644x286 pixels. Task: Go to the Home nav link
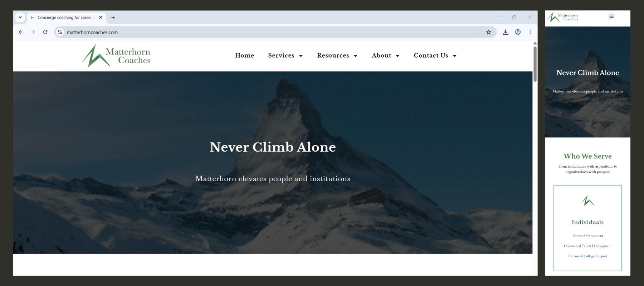(245, 55)
